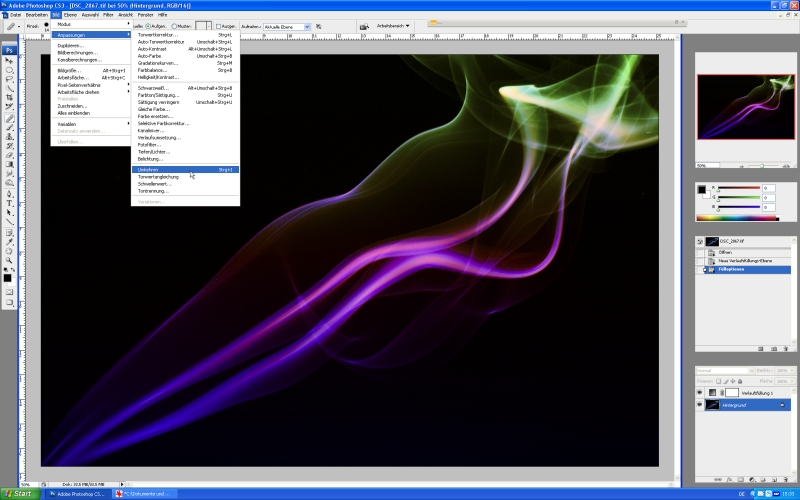Select the Eraser tool
This screenshot has height=500, width=800.
9,155
